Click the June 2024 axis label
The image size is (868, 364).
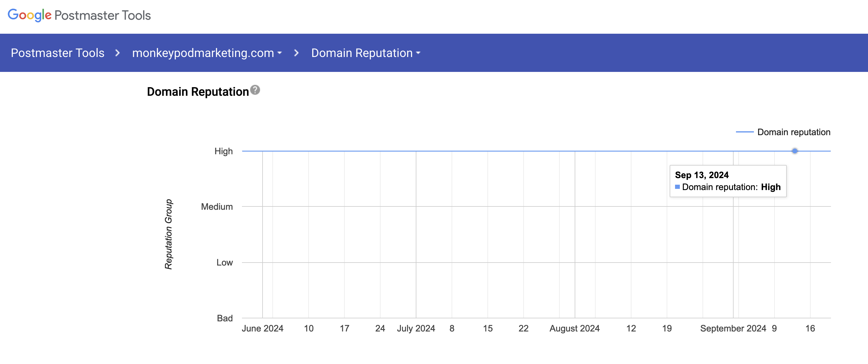(262, 328)
